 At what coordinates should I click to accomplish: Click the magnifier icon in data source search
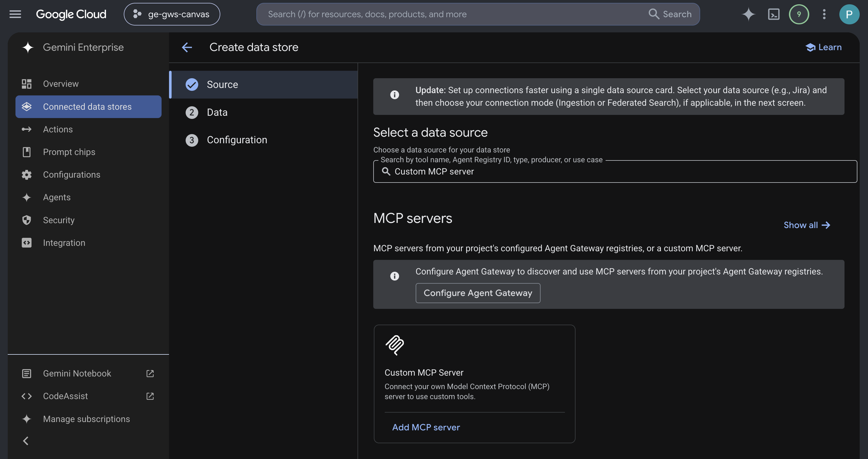click(x=386, y=172)
